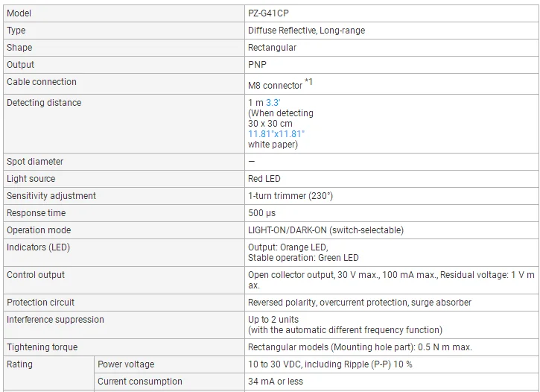The width and height of the screenshot is (540, 392).
Task: Click the '500 µs' value
Action: (261, 213)
